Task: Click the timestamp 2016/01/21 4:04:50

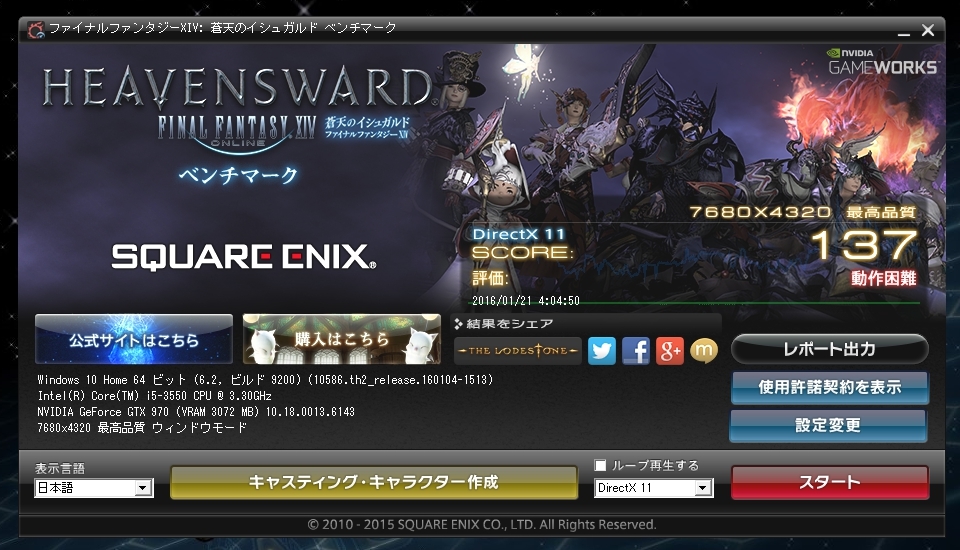Action: pyautogui.click(x=526, y=301)
